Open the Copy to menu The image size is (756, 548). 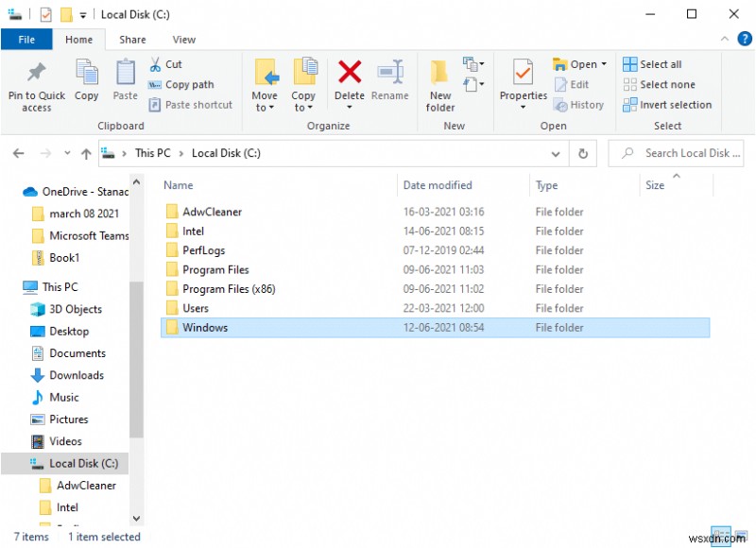pyautogui.click(x=303, y=85)
